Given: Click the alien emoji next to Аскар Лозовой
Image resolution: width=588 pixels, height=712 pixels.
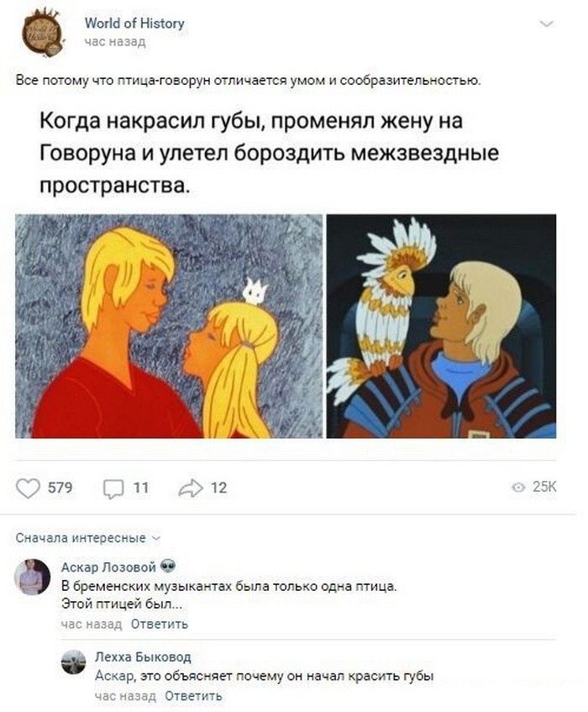Looking at the screenshot, I should coord(167,567).
